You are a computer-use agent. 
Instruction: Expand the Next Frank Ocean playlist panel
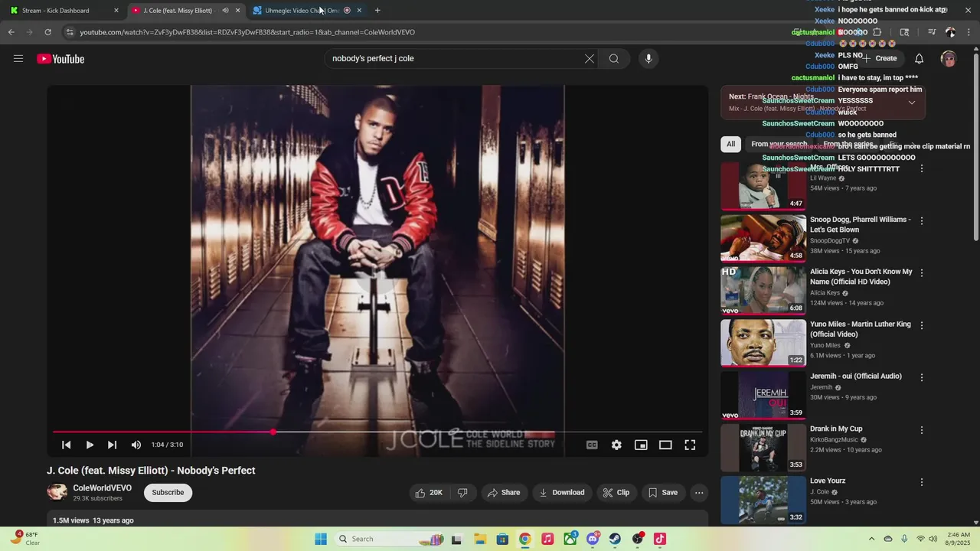[x=912, y=103]
